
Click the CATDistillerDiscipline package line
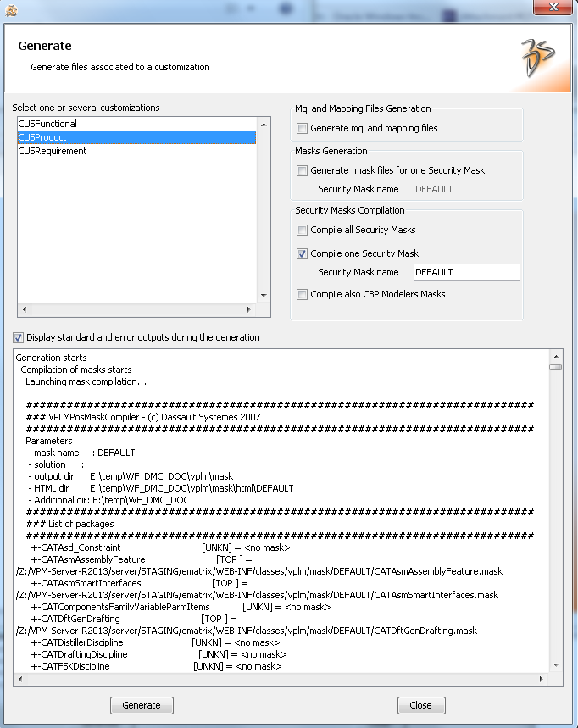pos(156,643)
